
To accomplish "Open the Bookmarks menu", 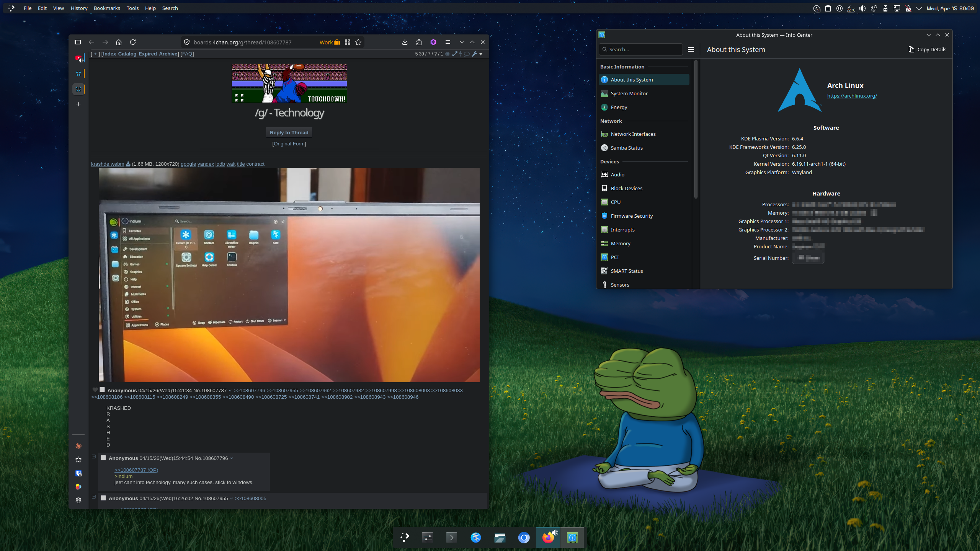I will 107,8.
